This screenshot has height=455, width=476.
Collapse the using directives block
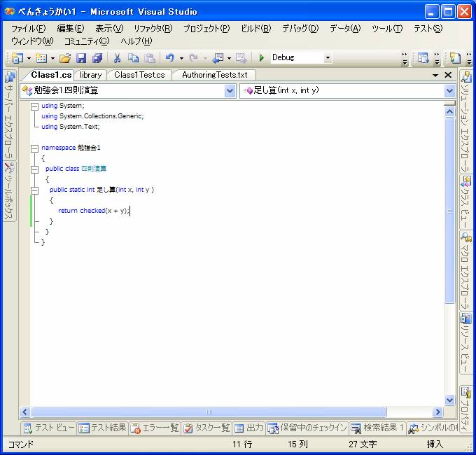click(x=34, y=106)
